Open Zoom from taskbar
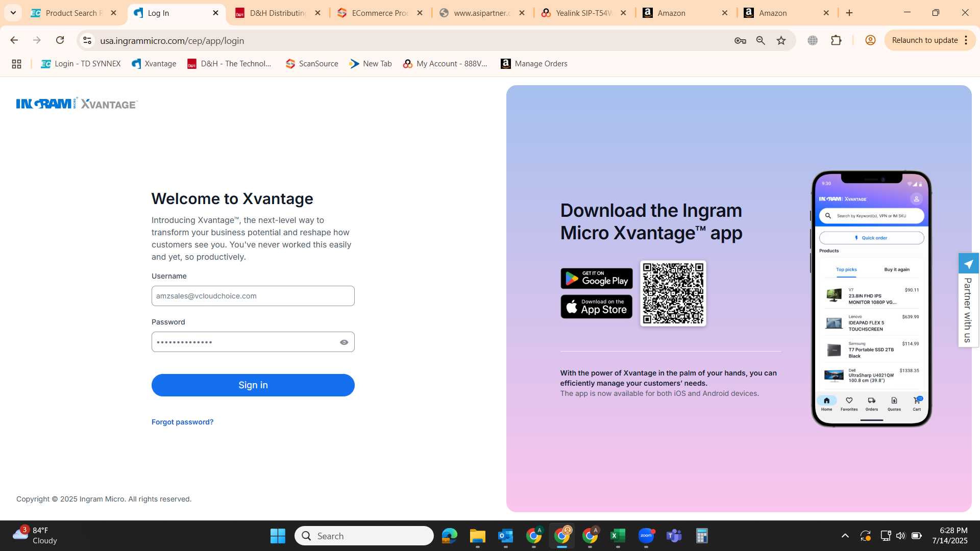Image resolution: width=980 pixels, height=551 pixels. coord(646,536)
